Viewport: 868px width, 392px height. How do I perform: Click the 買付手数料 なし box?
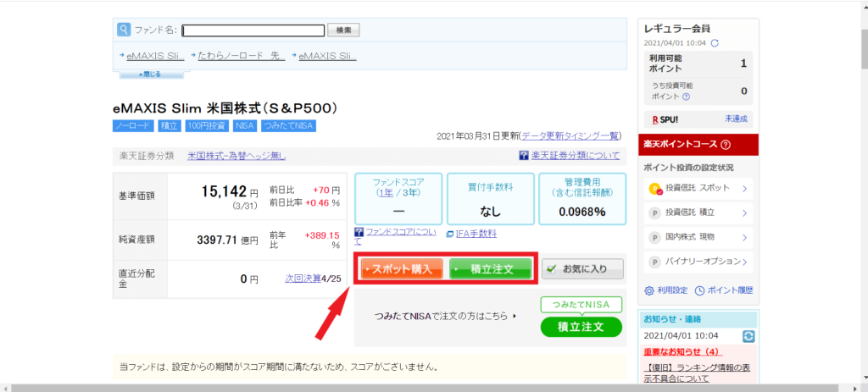(x=491, y=198)
